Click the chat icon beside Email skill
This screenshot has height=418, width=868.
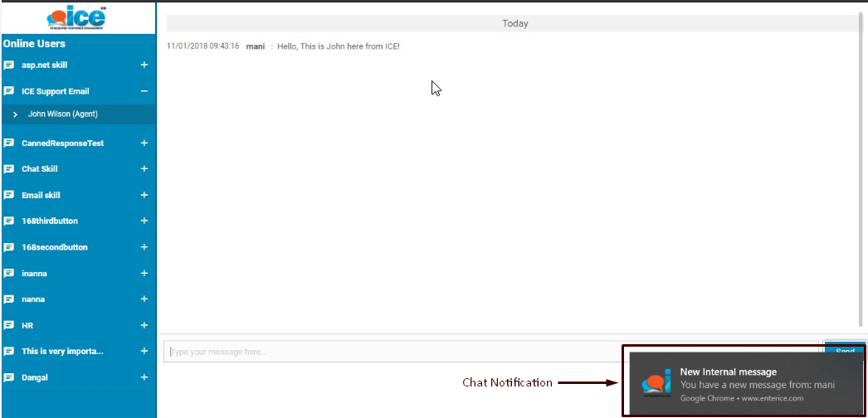point(9,195)
